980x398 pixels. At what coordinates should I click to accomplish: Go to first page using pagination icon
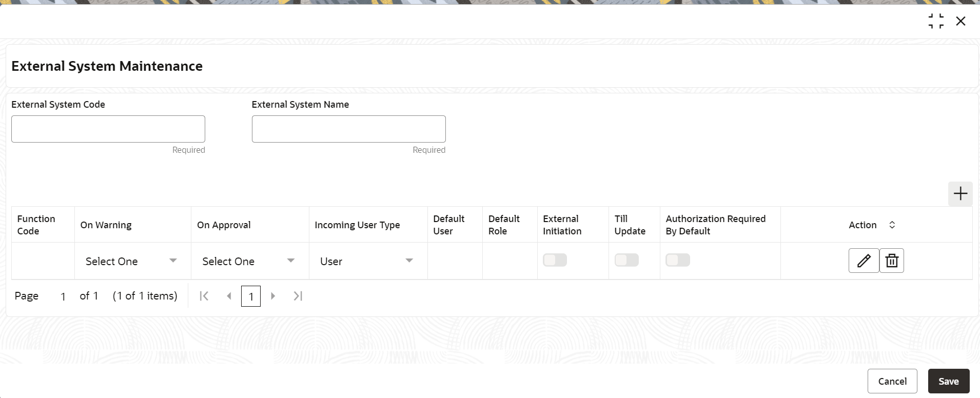(204, 296)
